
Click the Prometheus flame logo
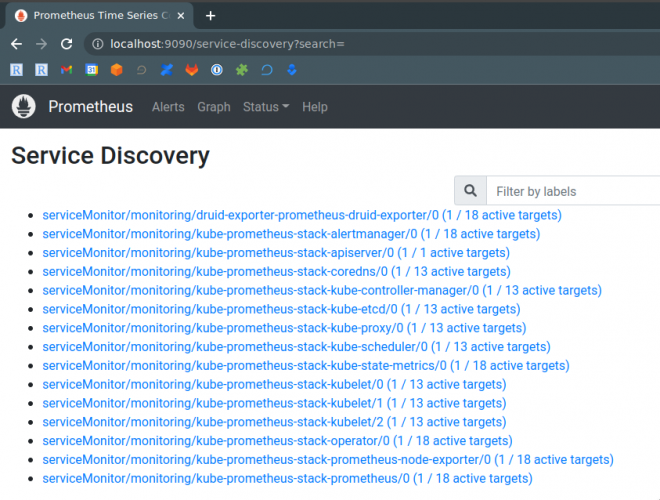click(24, 107)
